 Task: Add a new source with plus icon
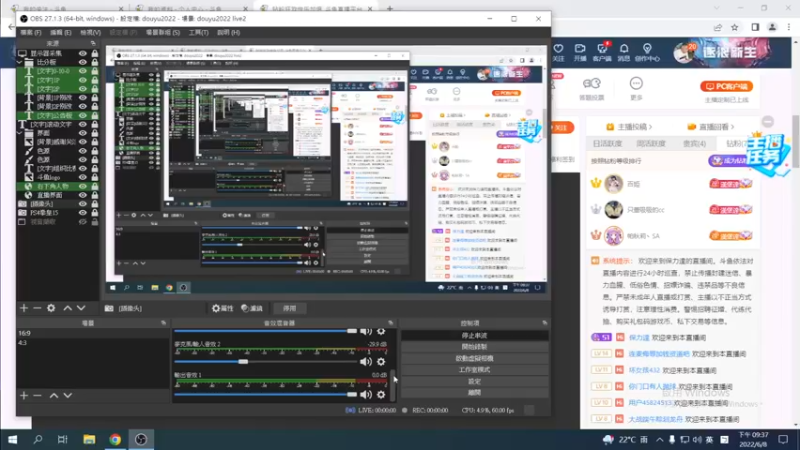(x=23, y=308)
